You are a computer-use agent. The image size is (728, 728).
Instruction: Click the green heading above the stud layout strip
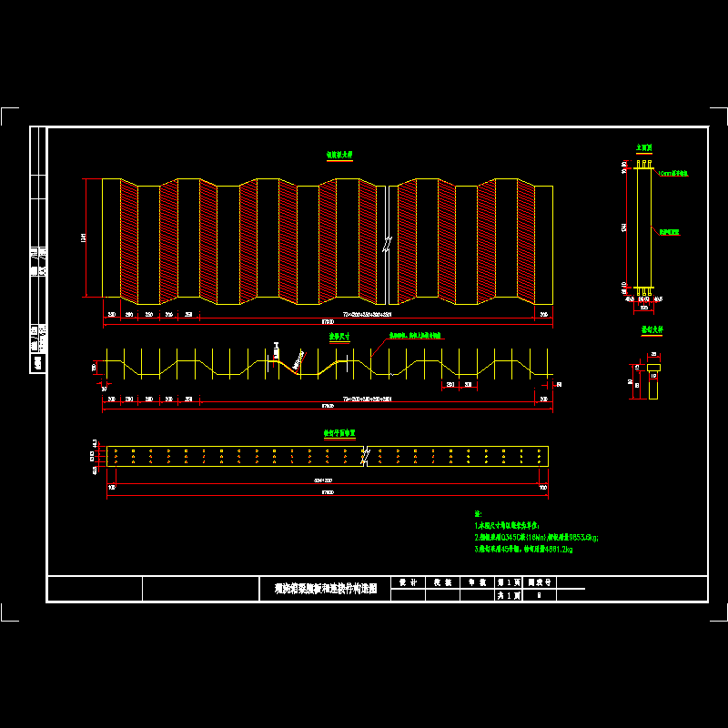coord(339,435)
